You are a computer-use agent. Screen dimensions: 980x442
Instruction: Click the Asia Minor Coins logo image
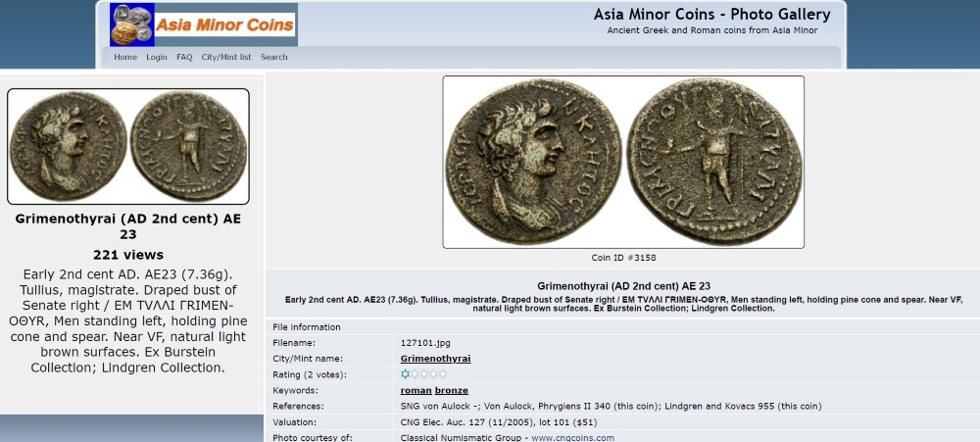point(204,25)
